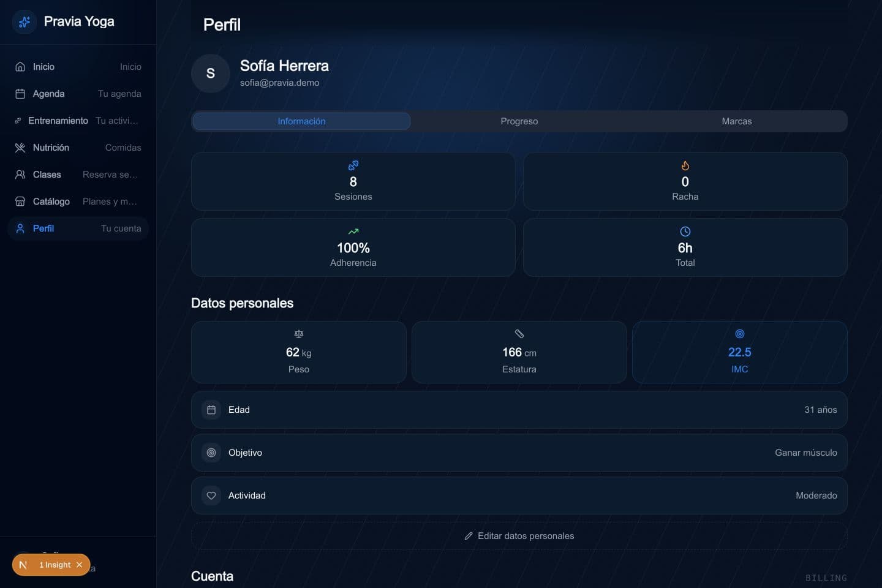Click the Pravia Yoga logo icon
The height and width of the screenshot is (588, 882).
(24, 22)
